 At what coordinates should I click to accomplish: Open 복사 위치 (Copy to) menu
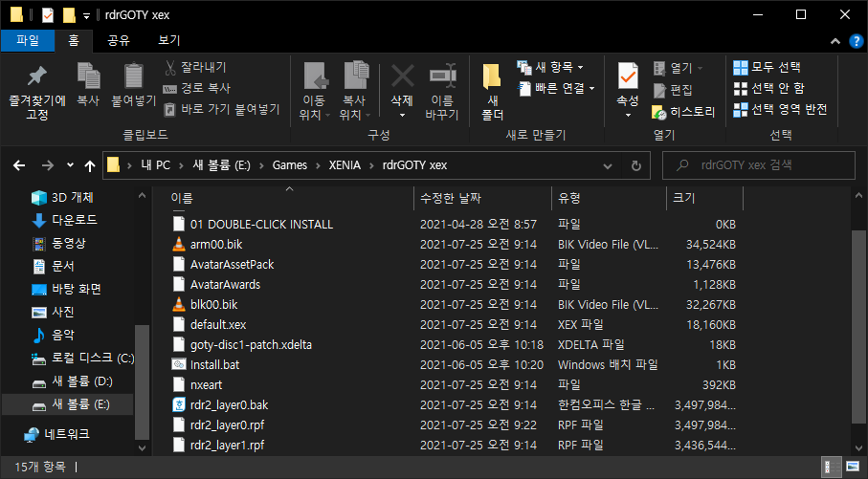(x=355, y=91)
